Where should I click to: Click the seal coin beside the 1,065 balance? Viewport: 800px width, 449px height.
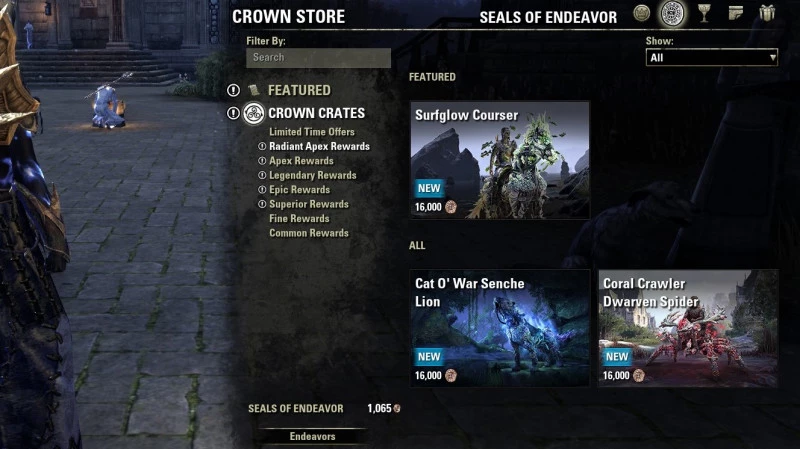tap(397, 408)
